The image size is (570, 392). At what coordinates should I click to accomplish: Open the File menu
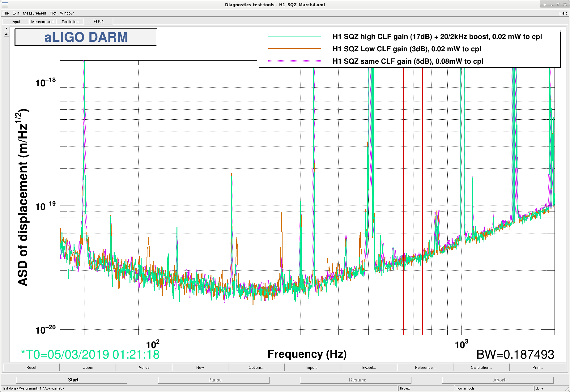(x=6, y=13)
